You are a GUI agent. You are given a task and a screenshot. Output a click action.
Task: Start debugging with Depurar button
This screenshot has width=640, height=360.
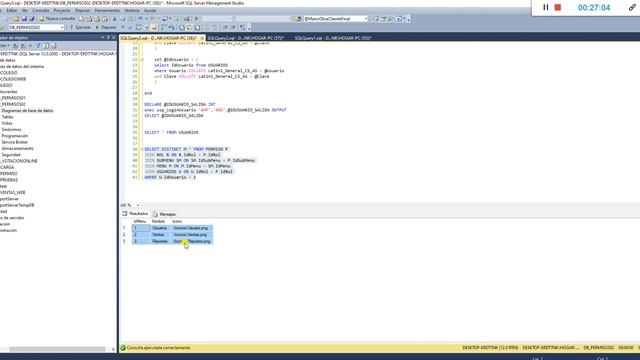(106, 27)
